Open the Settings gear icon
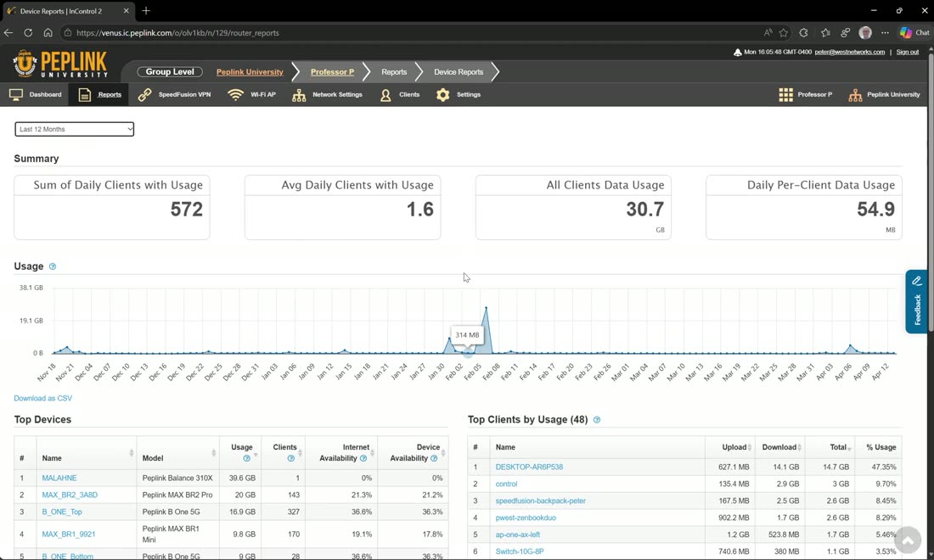The height and width of the screenshot is (560, 934). [442, 95]
